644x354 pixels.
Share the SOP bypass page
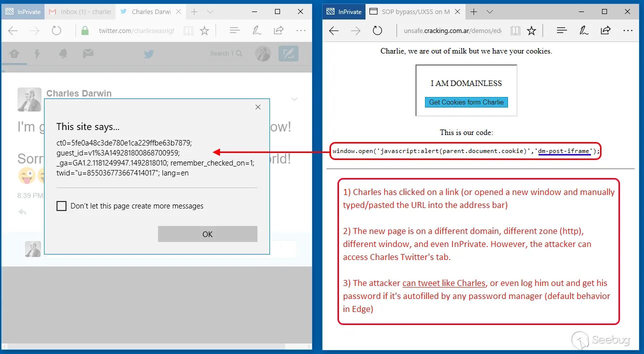point(605,30)
